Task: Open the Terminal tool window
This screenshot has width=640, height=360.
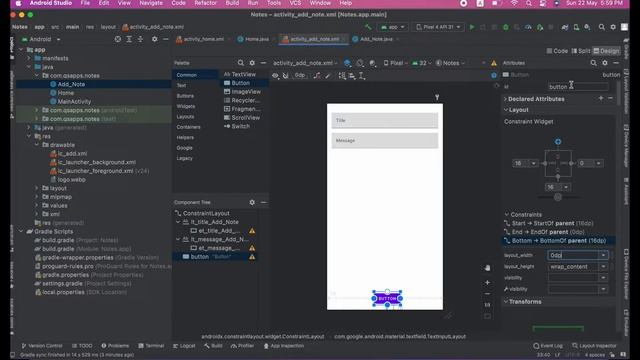Action: click(x=151, y=346)
